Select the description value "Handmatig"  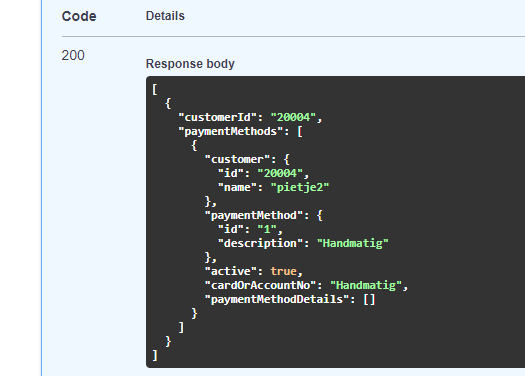[353, 243]
